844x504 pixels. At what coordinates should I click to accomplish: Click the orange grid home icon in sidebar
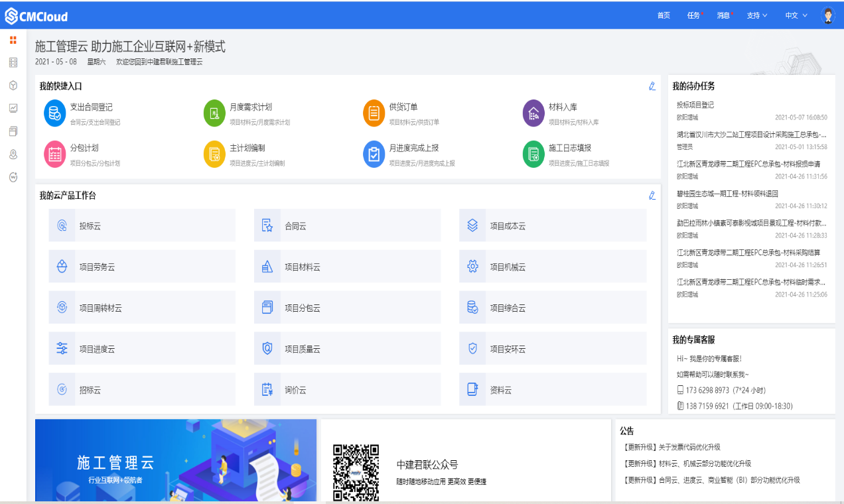pyautogui.click(x=13, y=40)
